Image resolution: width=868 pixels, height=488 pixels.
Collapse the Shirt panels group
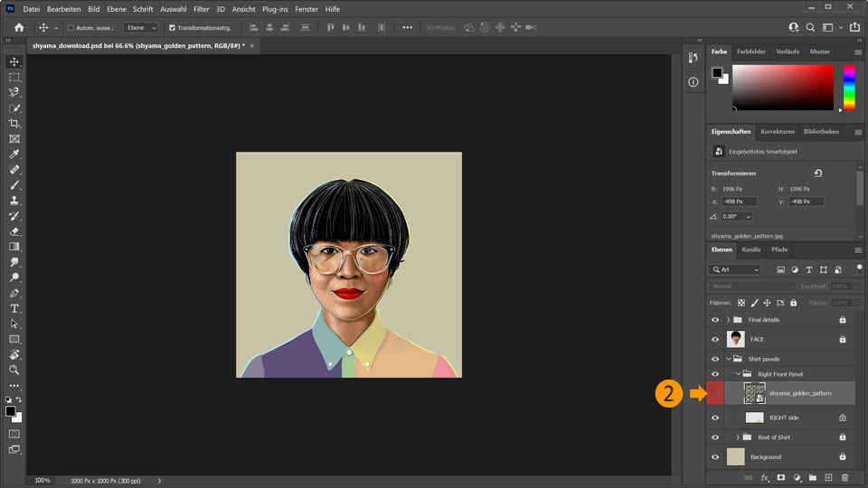[728, 359]
